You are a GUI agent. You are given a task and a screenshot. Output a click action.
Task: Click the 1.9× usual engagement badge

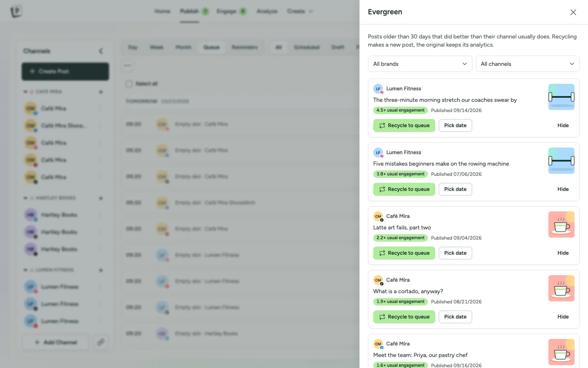(401, 302)
